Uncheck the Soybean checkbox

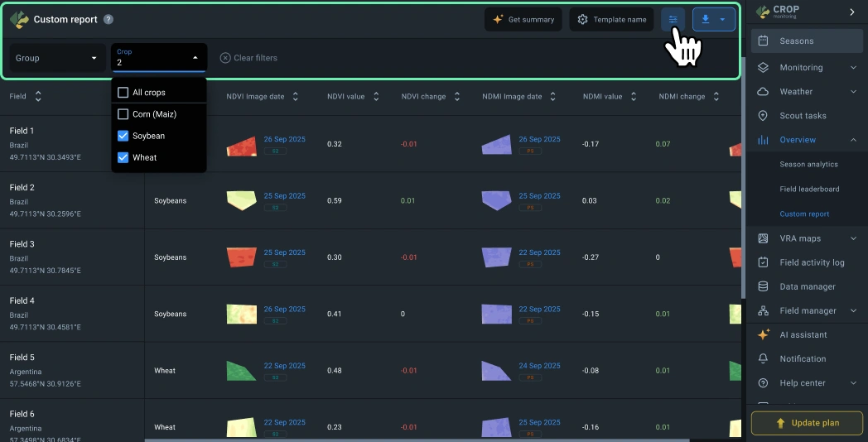(x=123, y=136)
